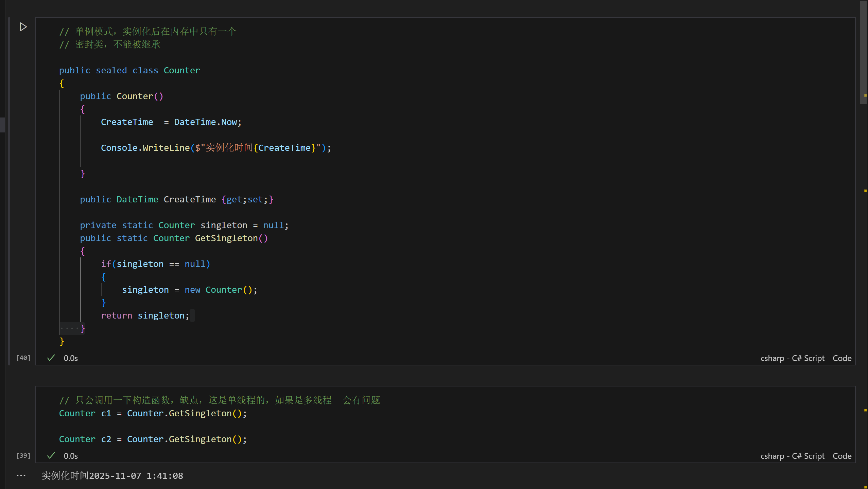Click the vertical scrollbar thumb
This screenshot has width=868, height=489.
(863, 51)
